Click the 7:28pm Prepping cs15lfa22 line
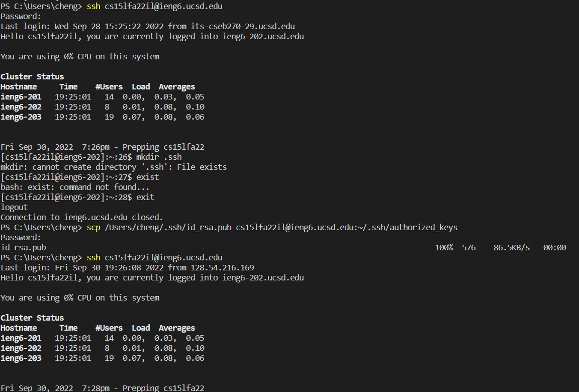 click(103, 388)
